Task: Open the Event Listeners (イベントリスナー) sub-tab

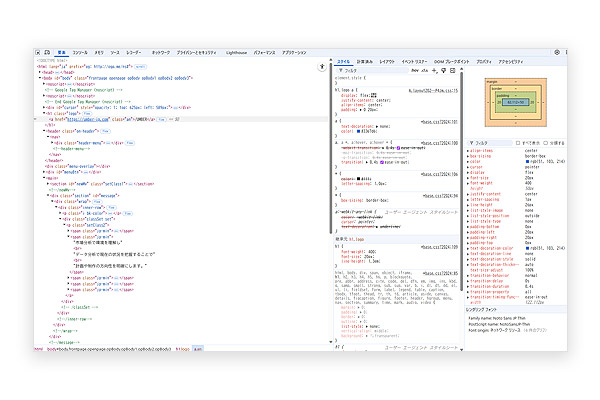Action: point(414,62)
